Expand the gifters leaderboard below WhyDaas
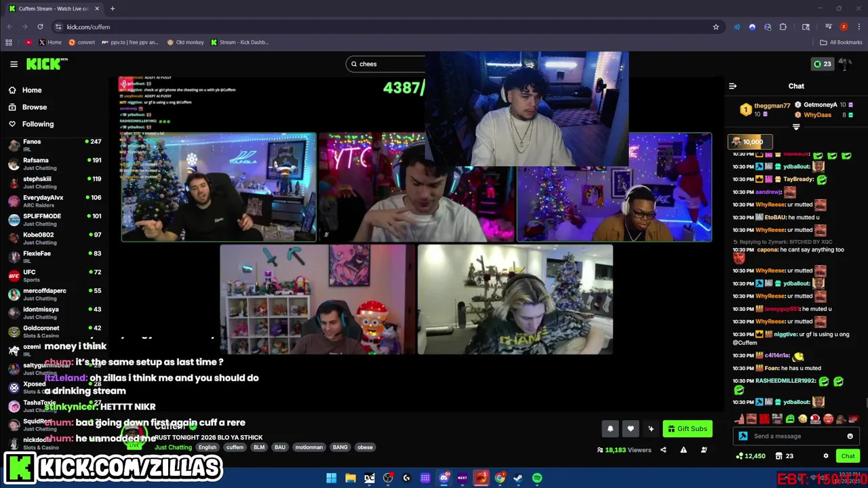868x488 pixels. 796,127
